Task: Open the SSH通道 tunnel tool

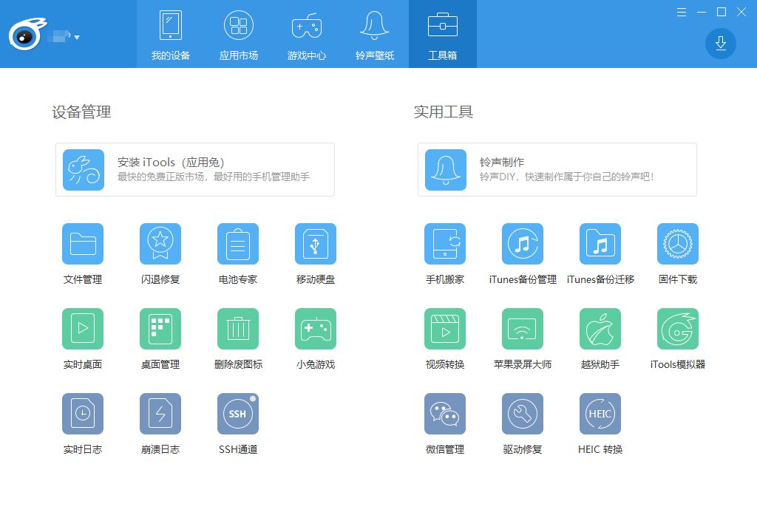Action: tap(238, 415)
